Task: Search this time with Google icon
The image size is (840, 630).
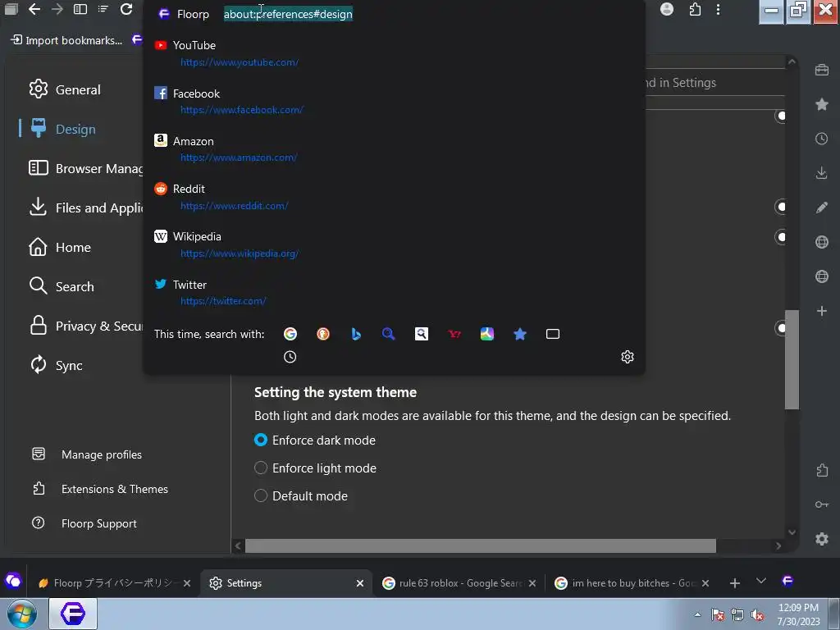Action: [290, 334]
